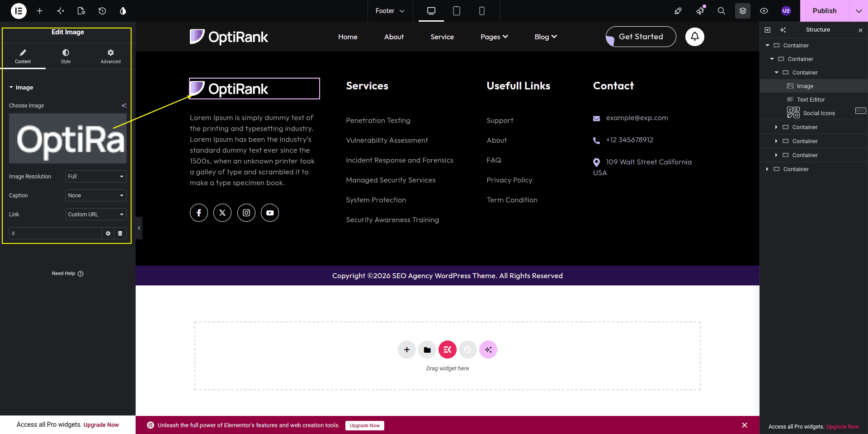Viewport: 868px width, 434px height.
Task: Toggle the Structure layers panel icon
Action: click(x=743, y=11)
